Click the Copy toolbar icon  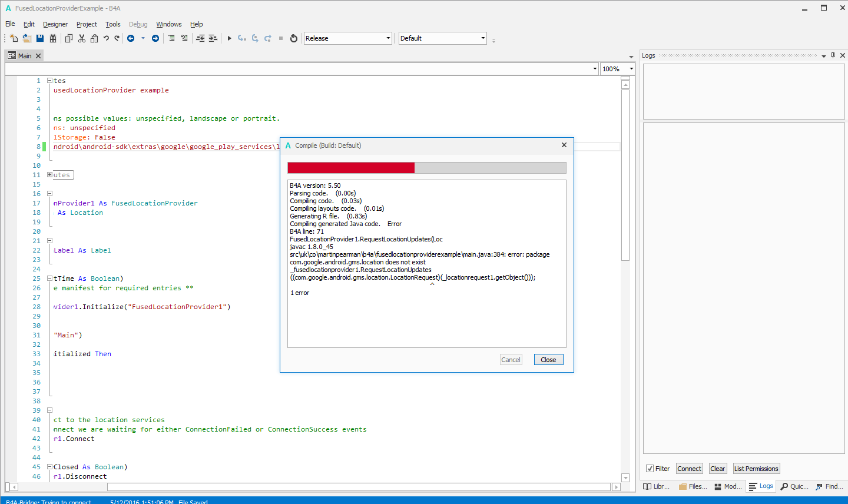pyautogui.click(x=69, y=38)
